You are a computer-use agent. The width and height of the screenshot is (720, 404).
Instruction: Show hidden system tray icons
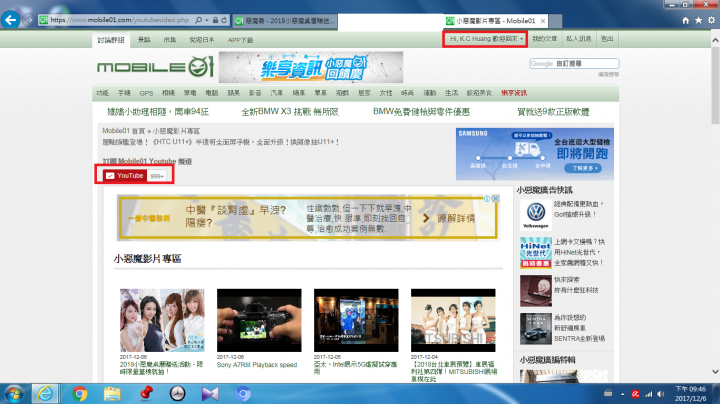click(623, 394)
